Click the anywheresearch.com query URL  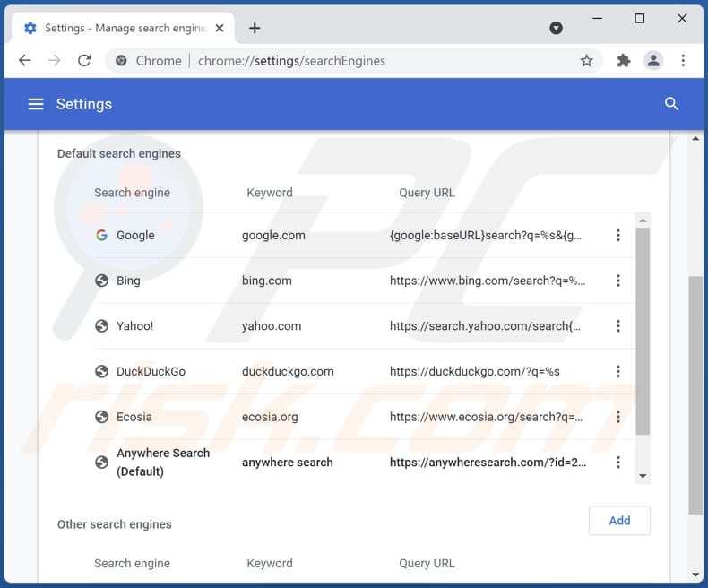(x=488, y=463)
